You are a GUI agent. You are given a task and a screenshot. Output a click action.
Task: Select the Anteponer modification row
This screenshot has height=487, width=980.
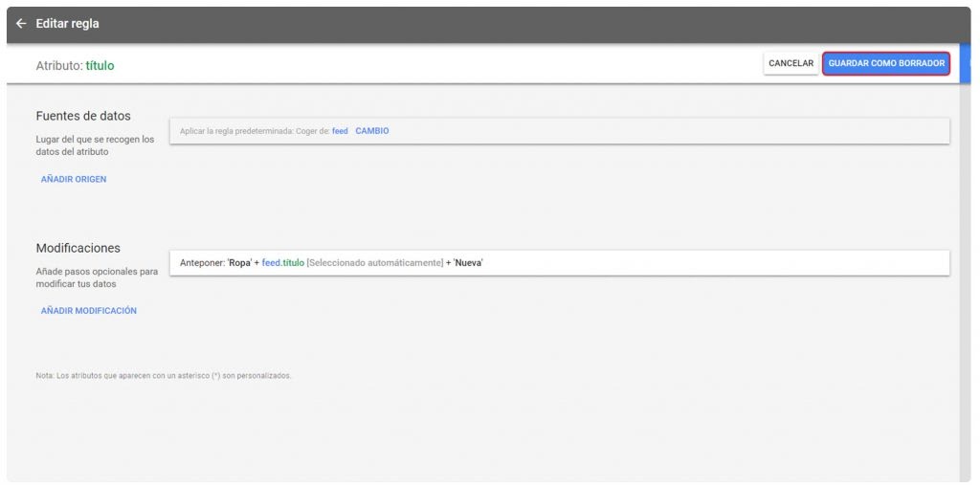pyautogui.click(x=559, y=263)
